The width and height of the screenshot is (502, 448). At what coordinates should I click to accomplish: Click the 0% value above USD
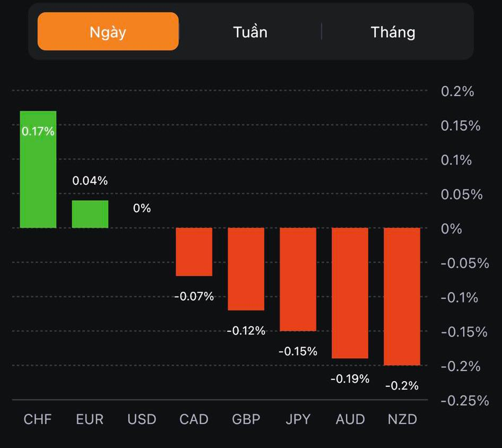(142, 208)
